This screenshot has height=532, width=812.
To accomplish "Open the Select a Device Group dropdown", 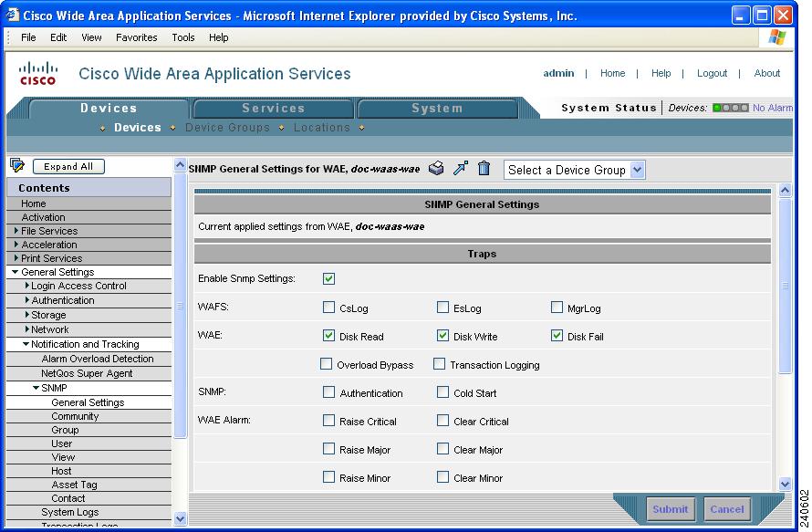I will [574, 170].
